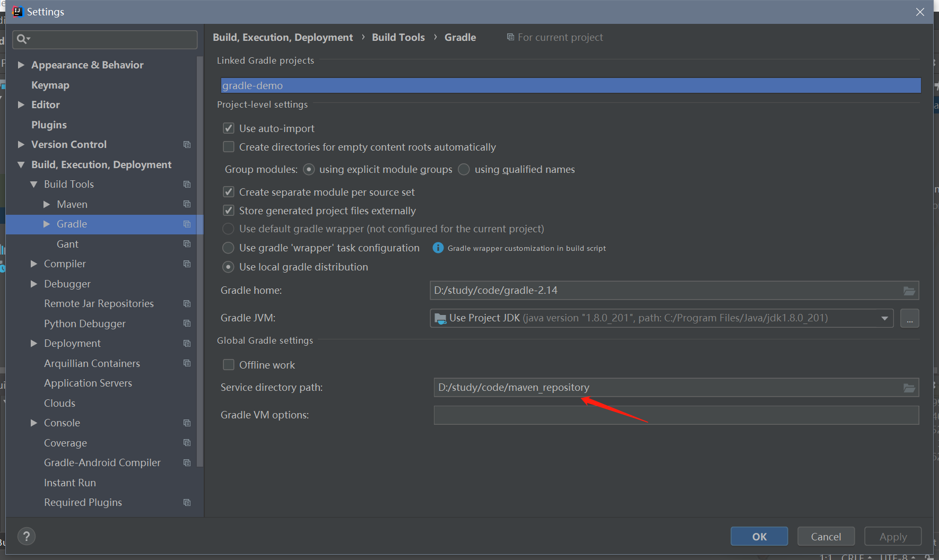This screenshot has height=560, width=939.
Task: Open Keymap settings page
Action: (x=50, y=85)
